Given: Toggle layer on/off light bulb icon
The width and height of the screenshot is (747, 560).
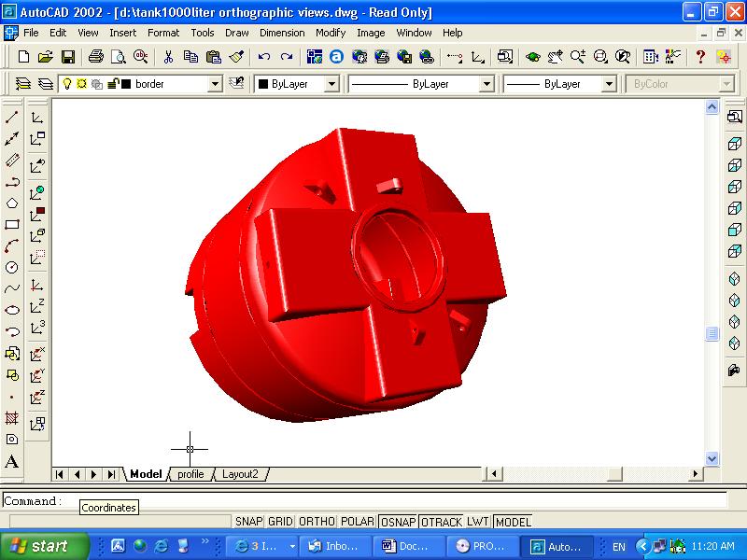Looking at the screenshot, I should pos(67,84).
